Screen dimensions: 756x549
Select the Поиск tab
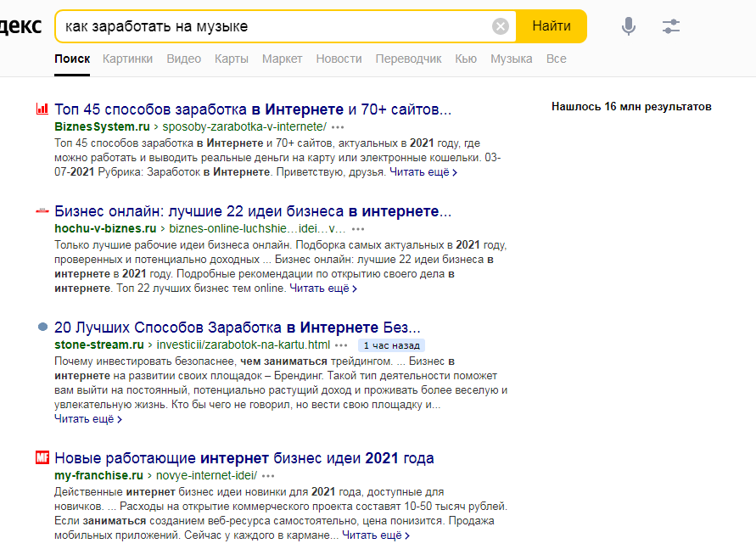click(x=72, y=59)
